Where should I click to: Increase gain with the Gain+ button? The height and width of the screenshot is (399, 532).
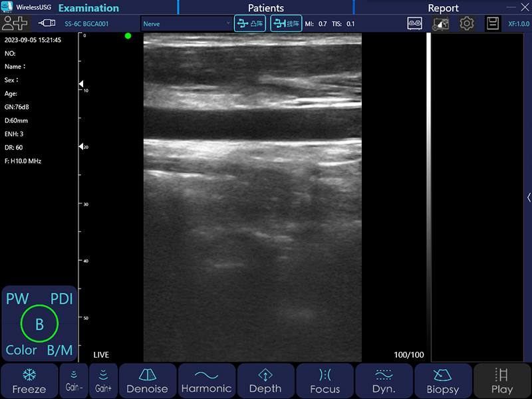coord(103,381)
